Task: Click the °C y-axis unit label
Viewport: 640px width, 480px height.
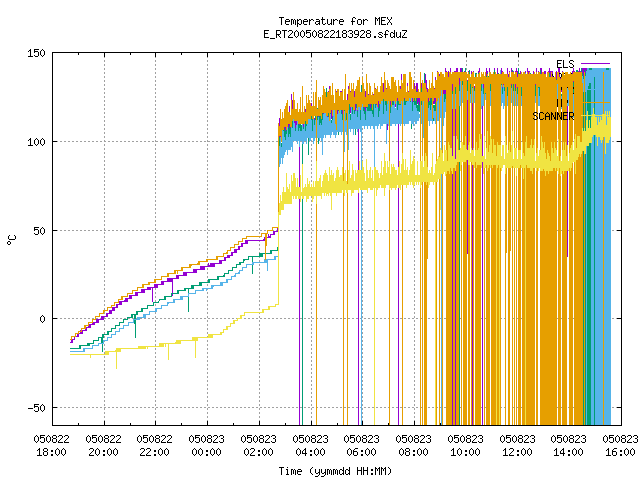Action: point(11,240)
